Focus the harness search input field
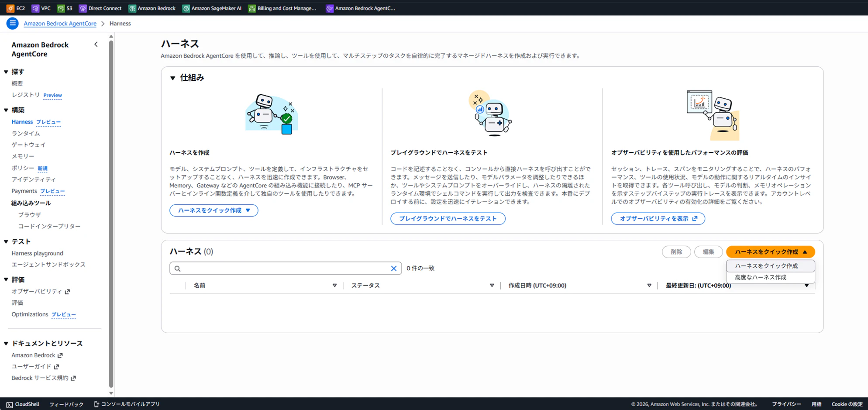The image size is (868, 410). tap(286, 269)
